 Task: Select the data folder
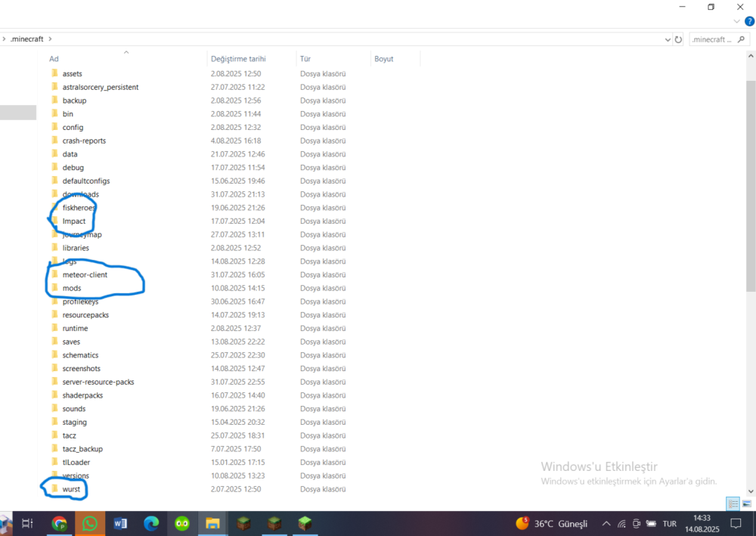tap(70, 154)
